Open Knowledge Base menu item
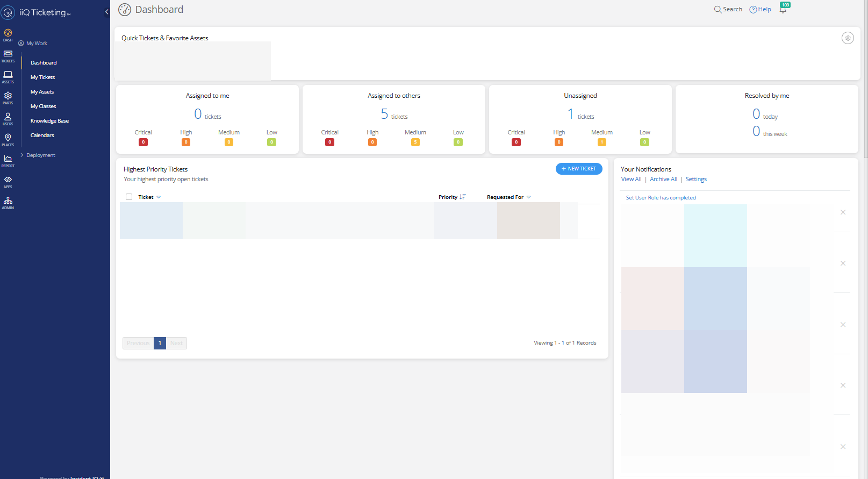Screen dimensions: 868x479 [x=49, y=121]
